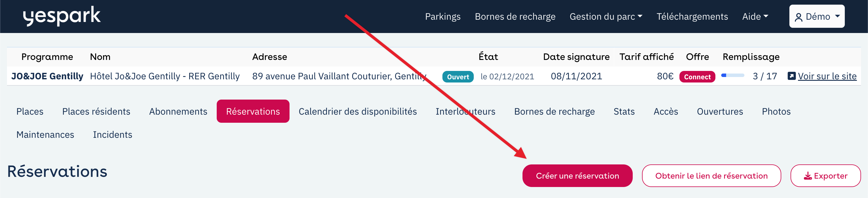Image resolution: width=868 pixels, height=198 pixels.
Task: Click the download icon on Exporter button
Action: (x=808, y=176)
